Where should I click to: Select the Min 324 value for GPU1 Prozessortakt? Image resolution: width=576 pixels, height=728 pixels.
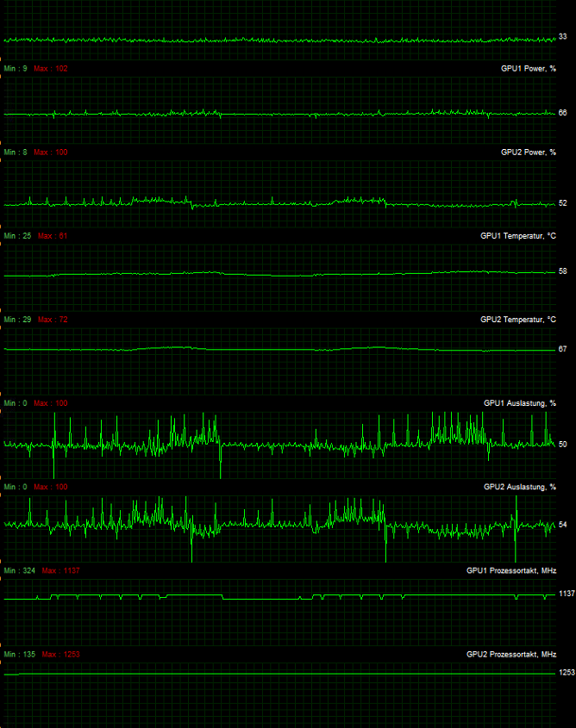[20, 570]
